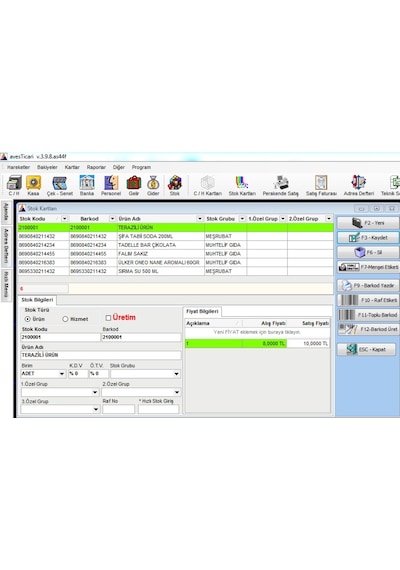Open the Stok cubes icon
This screenshot has width=400, height=570.
click(175, 183)
